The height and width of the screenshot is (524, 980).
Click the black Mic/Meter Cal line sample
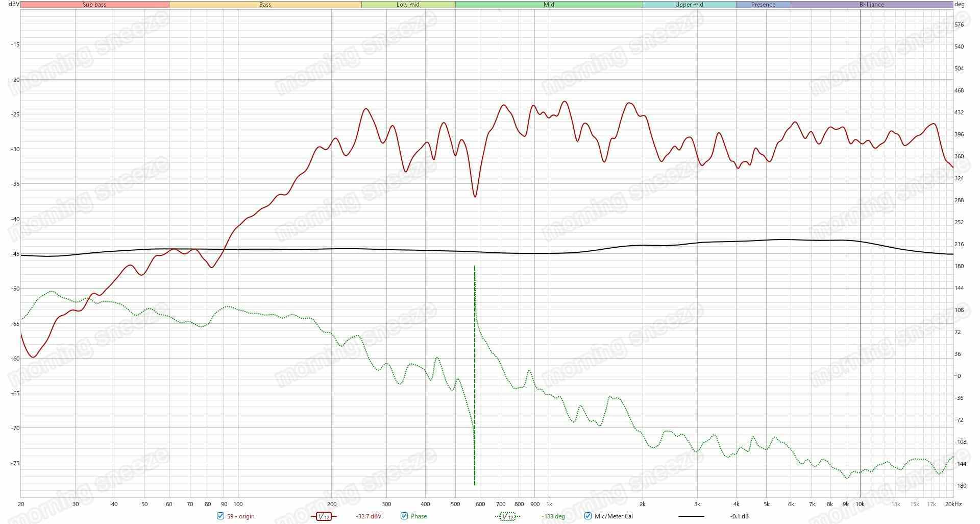point(691,516)
